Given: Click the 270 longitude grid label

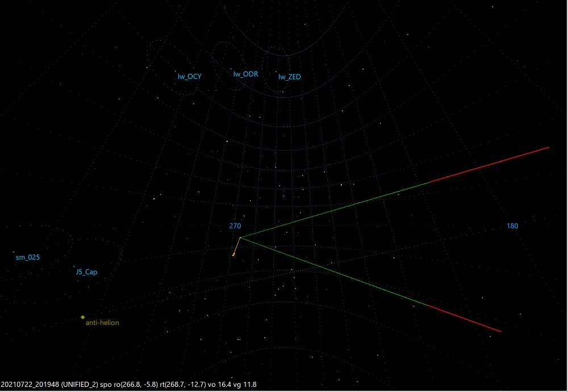Looking at the screenshot, I should coord(235,226).
